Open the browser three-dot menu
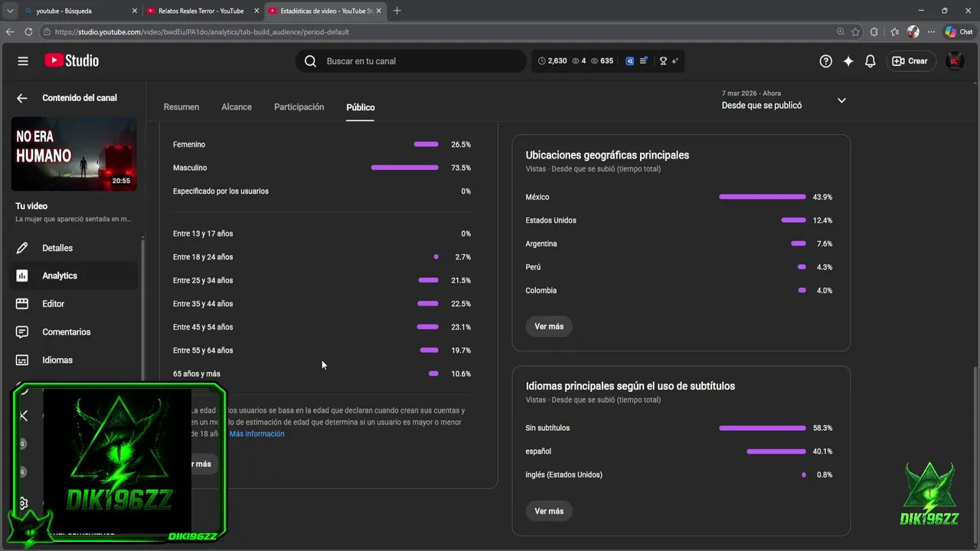The width and height of the screenshot is (980, 551). (931, 32)
